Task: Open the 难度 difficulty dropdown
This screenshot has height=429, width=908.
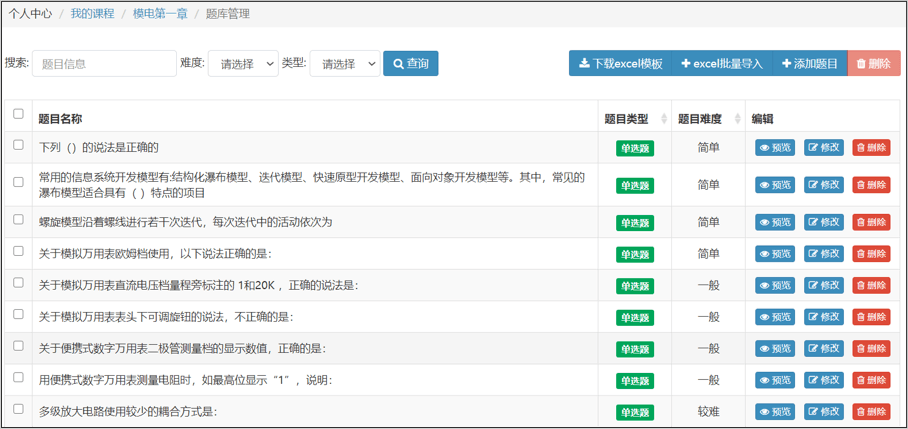Action: (x=243, y=64)
